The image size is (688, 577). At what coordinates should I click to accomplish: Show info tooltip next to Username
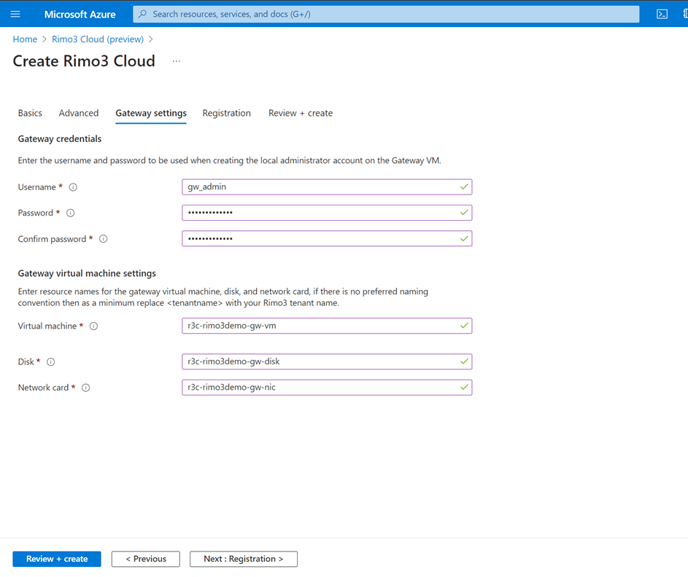click(73, 187)
